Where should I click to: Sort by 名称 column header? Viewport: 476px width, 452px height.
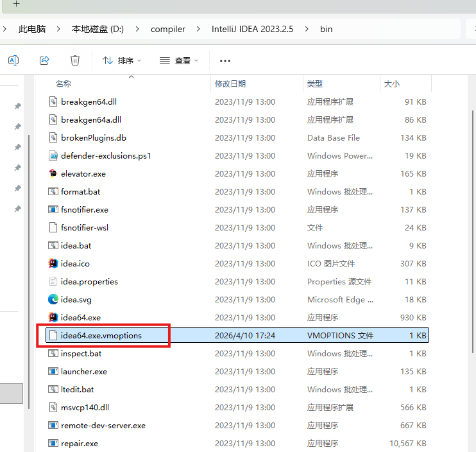(x=64, y=84)
